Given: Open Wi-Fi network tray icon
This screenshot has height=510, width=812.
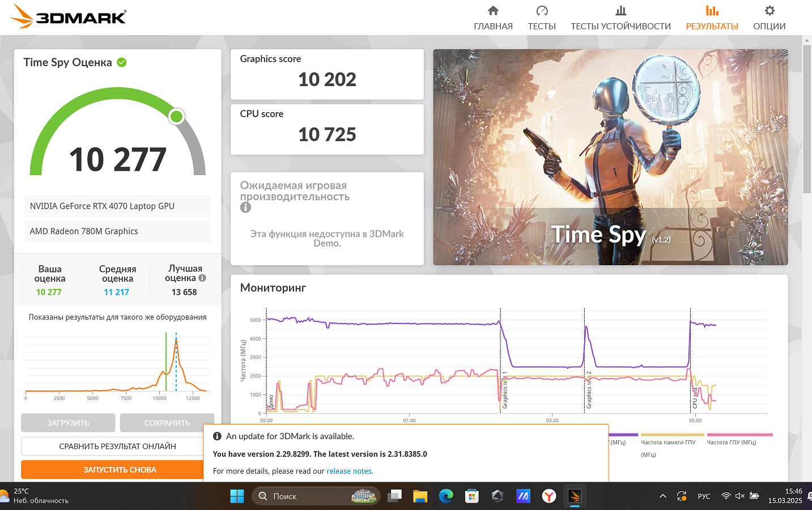Looking at the screenshot, I should click(726, 496).
